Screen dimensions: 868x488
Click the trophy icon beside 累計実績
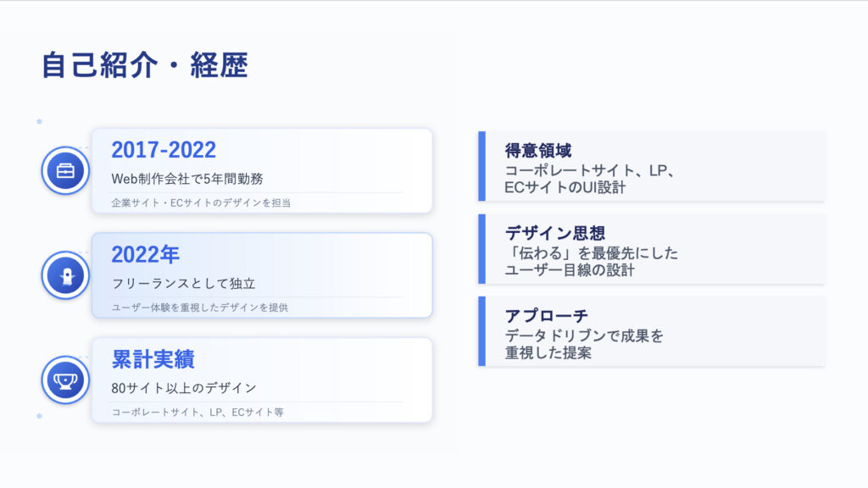(x=65, y=379)
